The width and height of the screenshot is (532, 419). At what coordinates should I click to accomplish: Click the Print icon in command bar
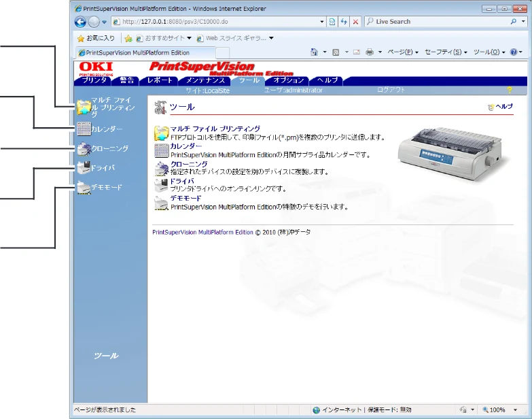pyautogui.click(x=370, y=52)
